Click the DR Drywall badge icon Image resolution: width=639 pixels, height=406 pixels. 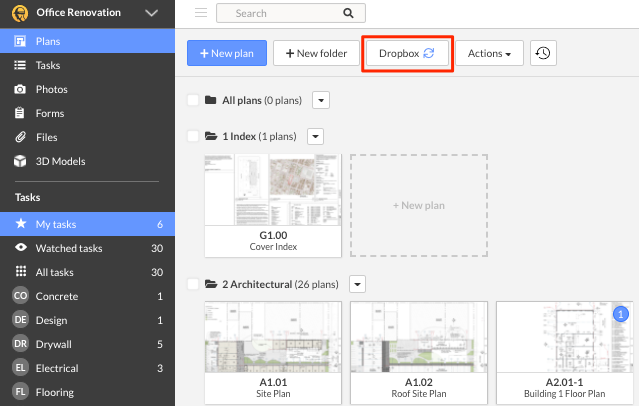coord(20,344)
